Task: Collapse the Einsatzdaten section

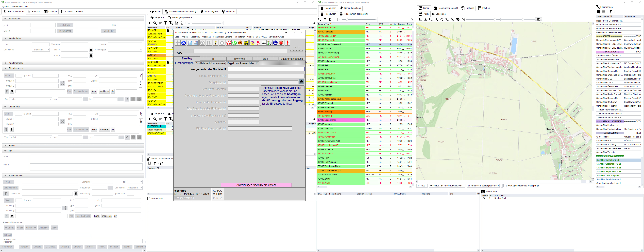Action: point(5,19)
